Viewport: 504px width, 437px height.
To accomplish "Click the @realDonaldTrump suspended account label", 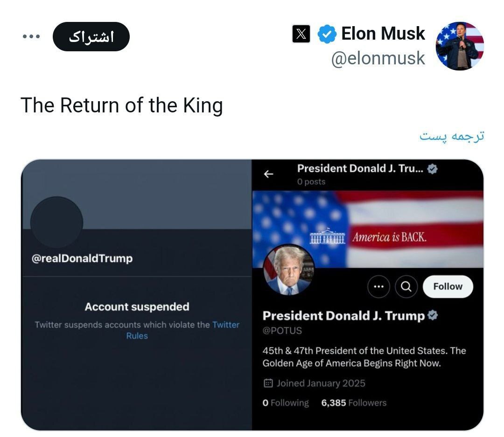I will pos(82,258).
